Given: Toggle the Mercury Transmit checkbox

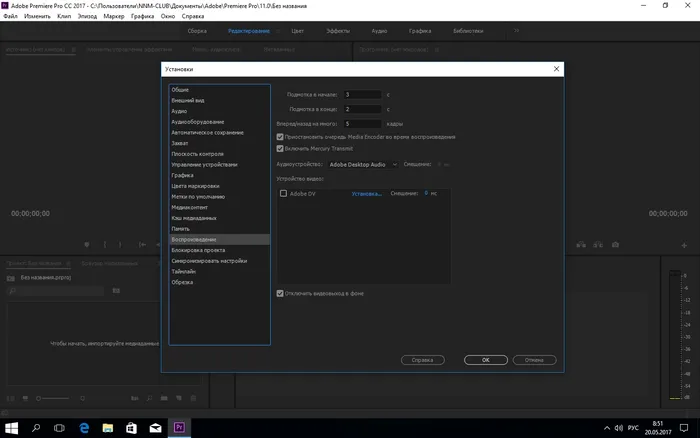Looking at the screenshot, I should pos(280,149).
